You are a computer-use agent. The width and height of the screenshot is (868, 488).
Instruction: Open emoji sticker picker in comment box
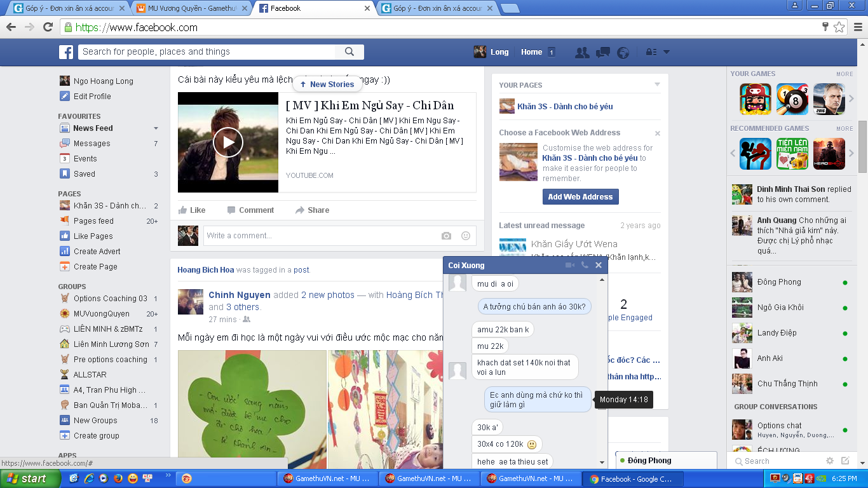pyautogui.click(x=466, y=236)
